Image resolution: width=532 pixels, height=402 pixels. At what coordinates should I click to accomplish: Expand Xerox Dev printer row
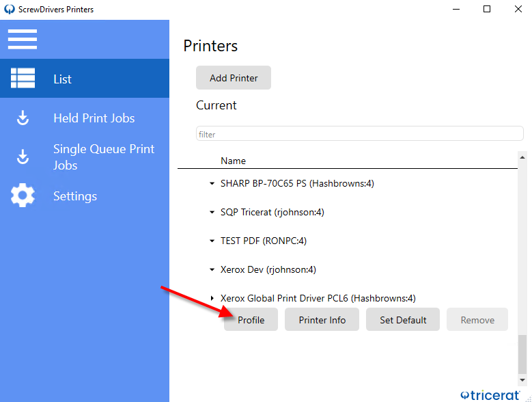[212, 269]
